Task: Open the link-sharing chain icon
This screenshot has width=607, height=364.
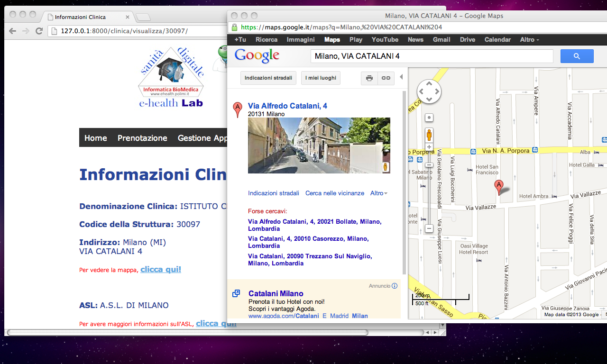Action: pyautogui.click(x=385, y=78)
